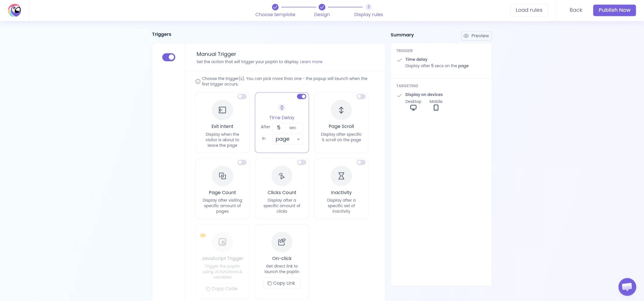Click the Back button
Viewport: 644px width, 301px height.
[x=576, y=10]
